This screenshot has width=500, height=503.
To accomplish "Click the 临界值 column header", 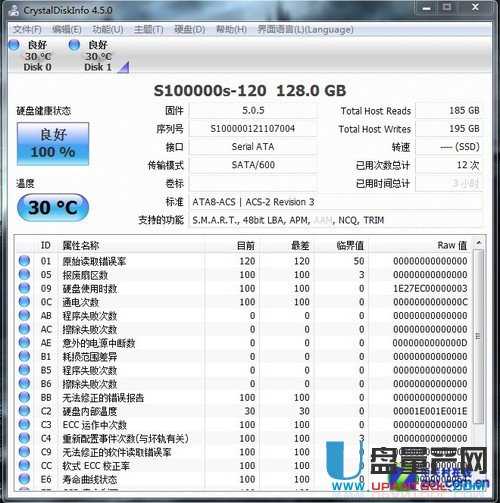I will click(341, 245).
